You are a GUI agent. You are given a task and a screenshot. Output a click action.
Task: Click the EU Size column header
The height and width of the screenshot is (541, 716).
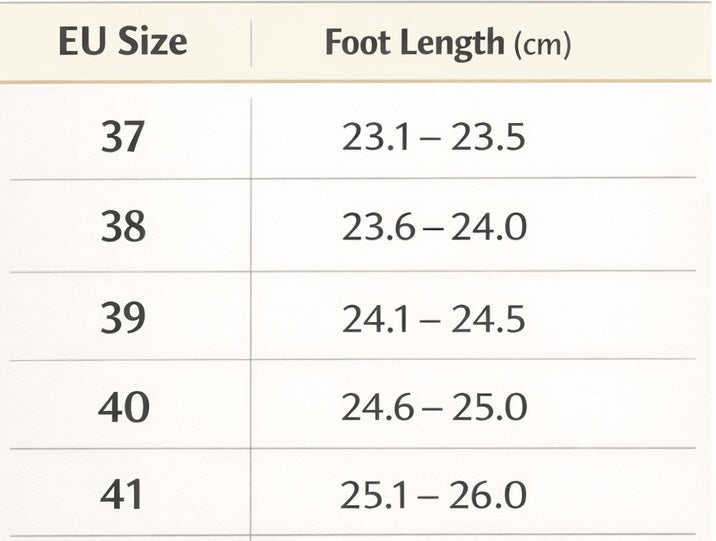tap(122, 42)
